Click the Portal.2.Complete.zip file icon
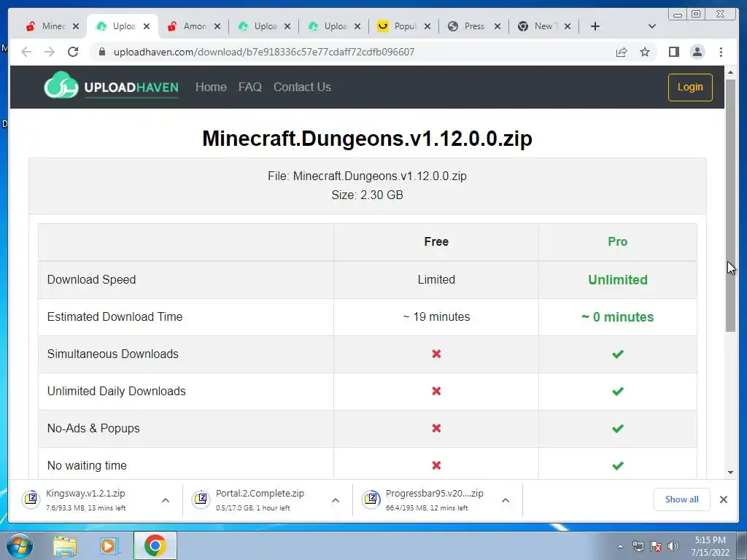This screenshot has width=747, height=560. (x=201, y=499)
